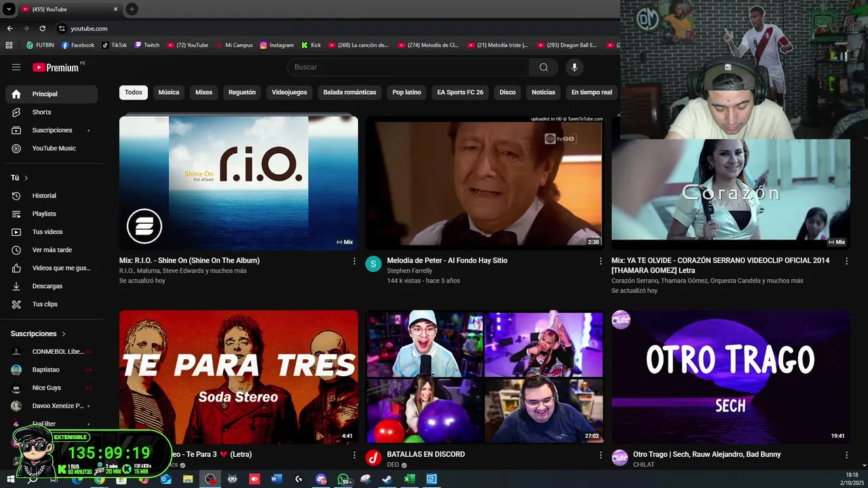868x488 pixels.
Task: Open Historial in the sidebar
Action: tap(52, 196)
